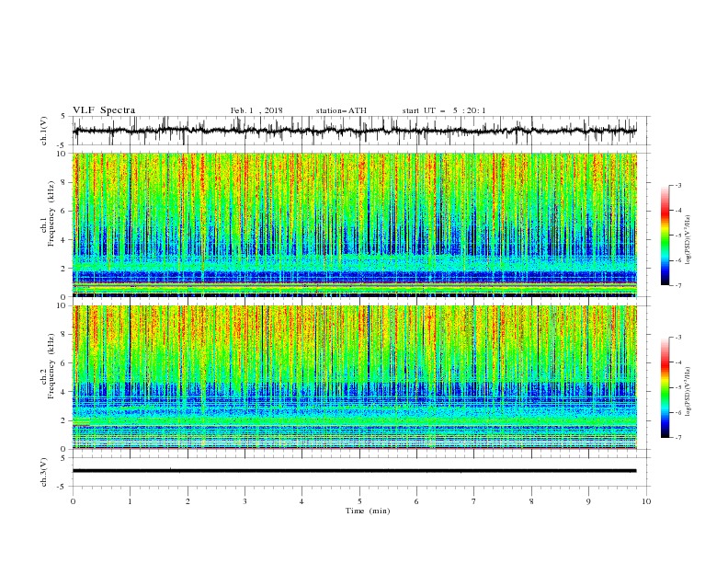
Task: Click time axis tick label "3"
Action: 245,501
